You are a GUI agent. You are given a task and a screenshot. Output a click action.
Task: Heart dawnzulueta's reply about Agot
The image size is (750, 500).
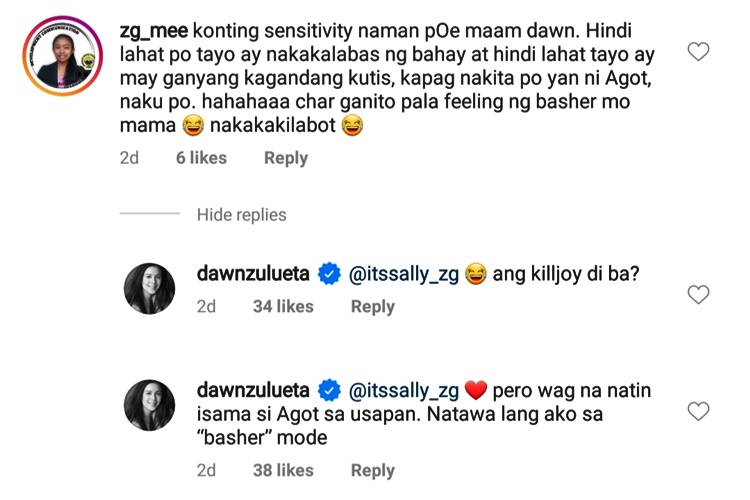tap(699, 411)
